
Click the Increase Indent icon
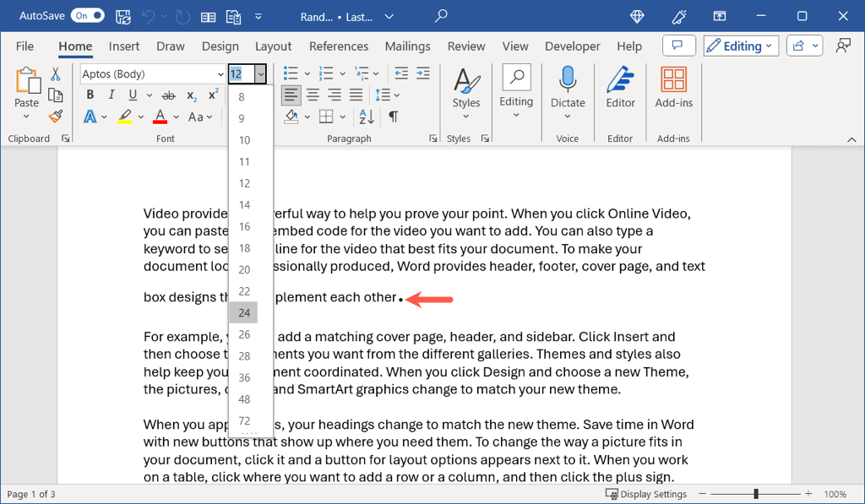[x=422, y=73]
